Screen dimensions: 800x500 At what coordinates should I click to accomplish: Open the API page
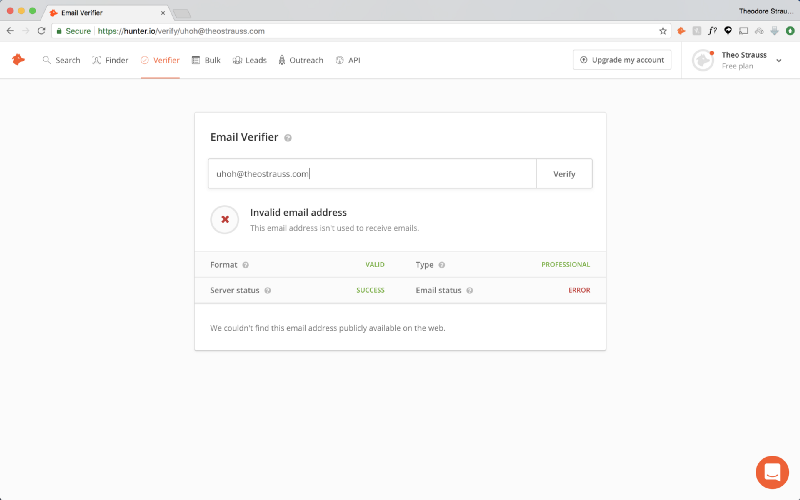tap(348, 60)
